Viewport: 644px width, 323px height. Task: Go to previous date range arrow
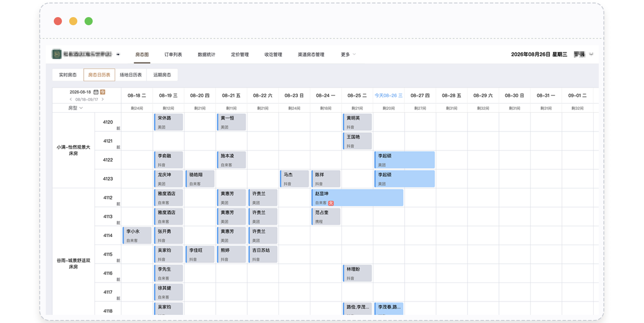point(71,99)
